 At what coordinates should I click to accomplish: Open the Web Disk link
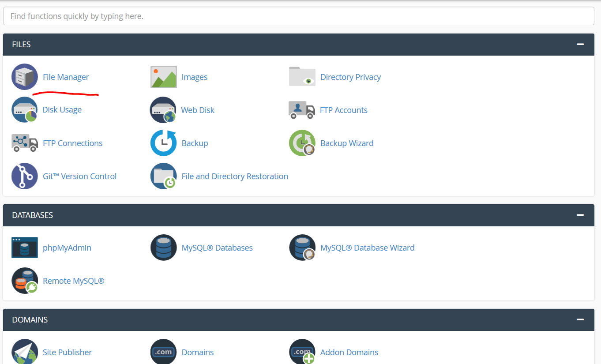(x=198, y=110)
